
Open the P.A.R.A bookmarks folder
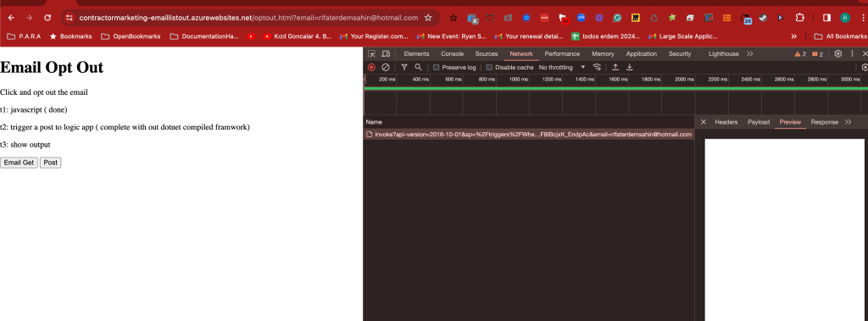23,36
